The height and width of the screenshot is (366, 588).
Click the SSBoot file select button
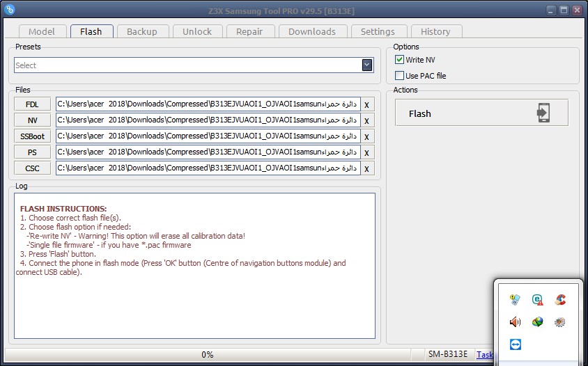coord(32,136)
